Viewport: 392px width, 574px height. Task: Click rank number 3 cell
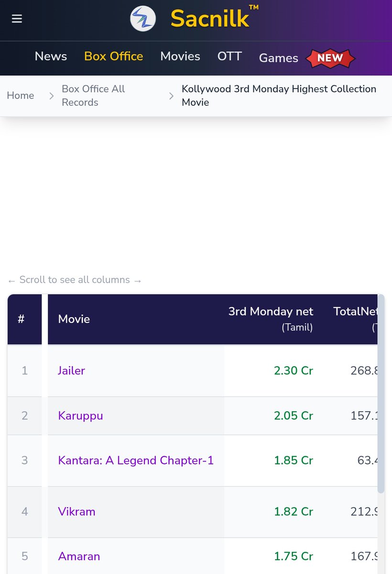pos(24,461)
